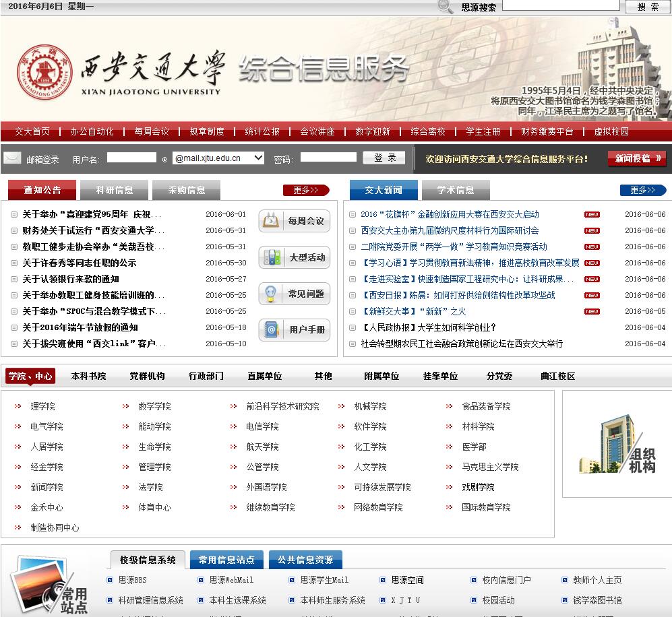Open 办公自动化 in the red navigation bar
Viewport: 672px width, 617px height.
coord(92,131)
